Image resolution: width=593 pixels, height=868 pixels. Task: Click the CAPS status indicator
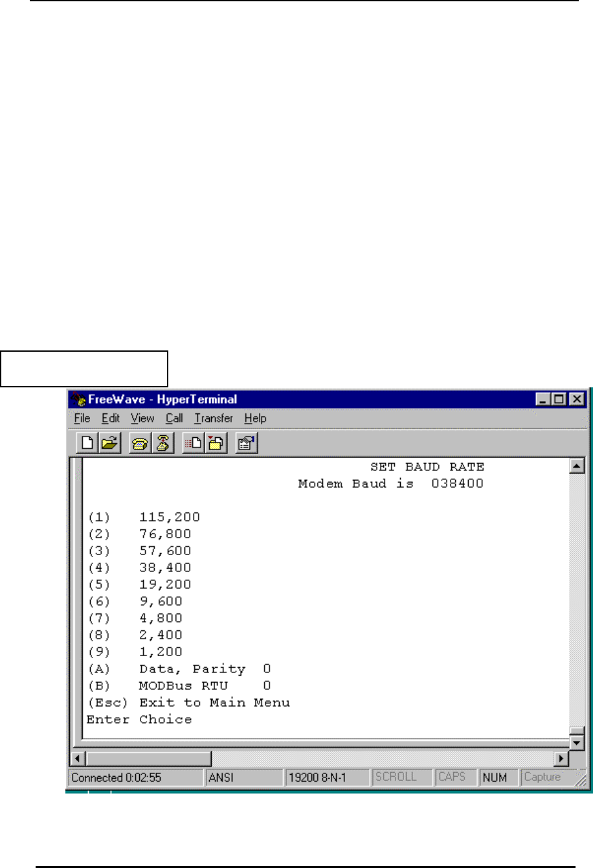pyautogui.click(x=456, y=777)
